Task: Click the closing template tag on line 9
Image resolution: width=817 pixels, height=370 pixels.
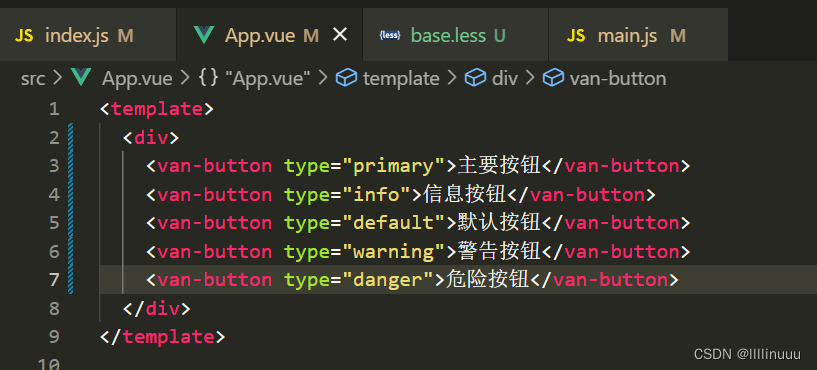Action: tap(163, 337)
